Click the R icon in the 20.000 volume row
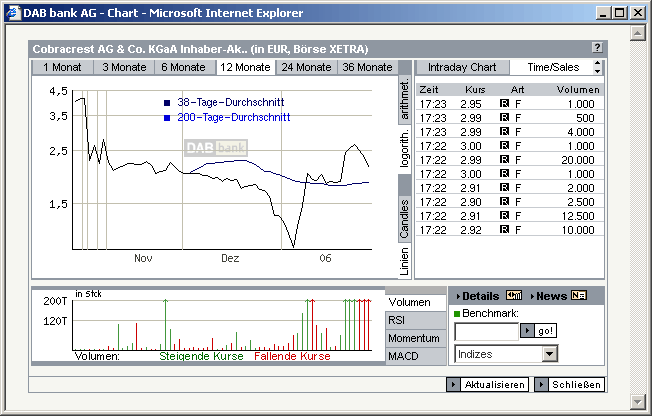This screenshot has height=416, width=652. (505, 160)
